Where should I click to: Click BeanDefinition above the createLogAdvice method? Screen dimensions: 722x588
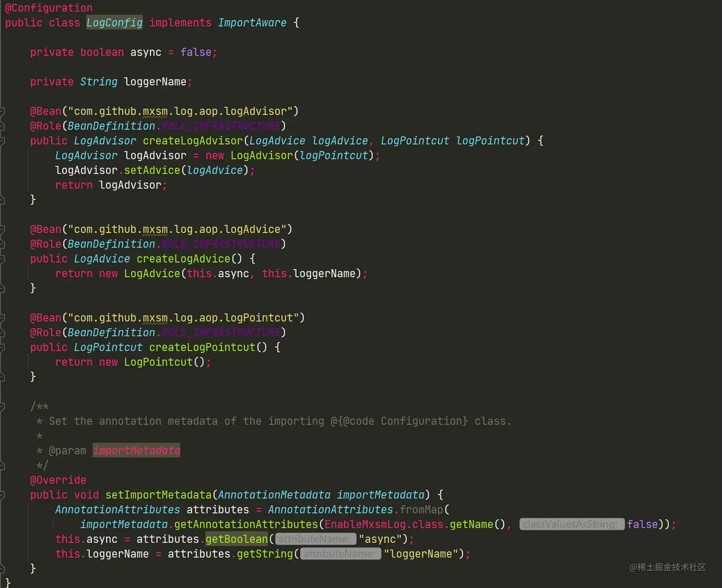tap(111, 245)
